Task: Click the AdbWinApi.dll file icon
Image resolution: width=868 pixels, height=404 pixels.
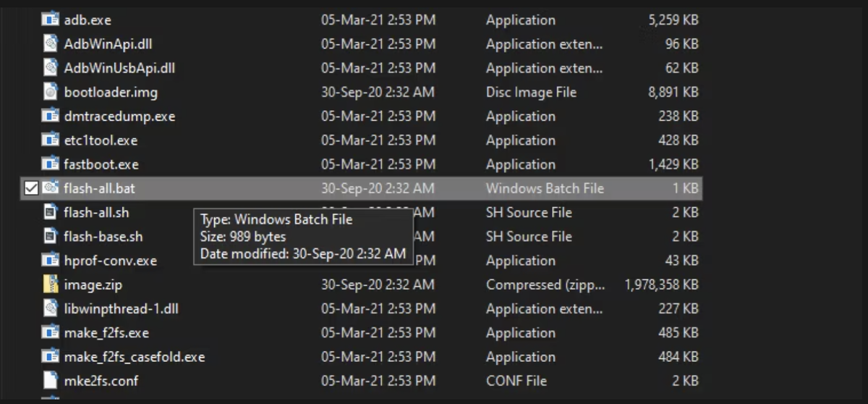Action: coord(50,44)
